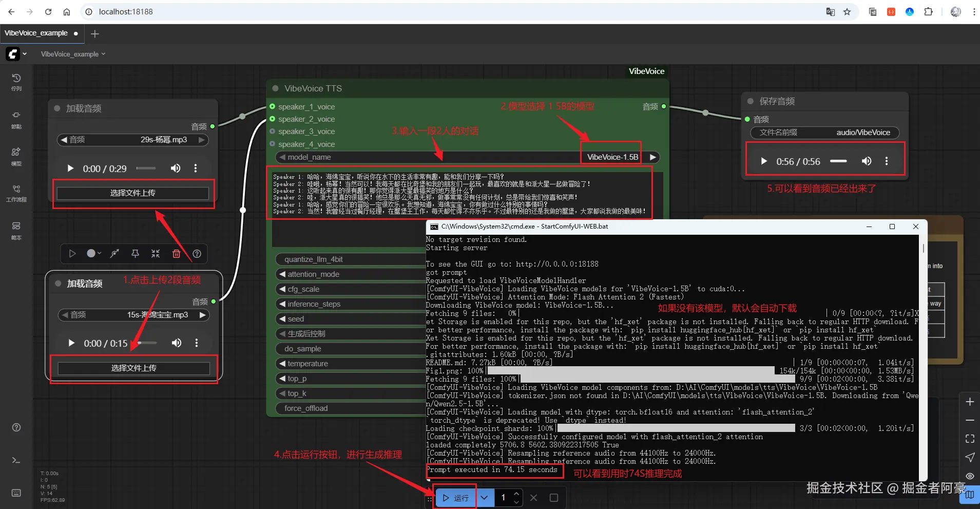Open the browser Extensions puzzle icon
This screenshot has width=980, height=509.
928,12
